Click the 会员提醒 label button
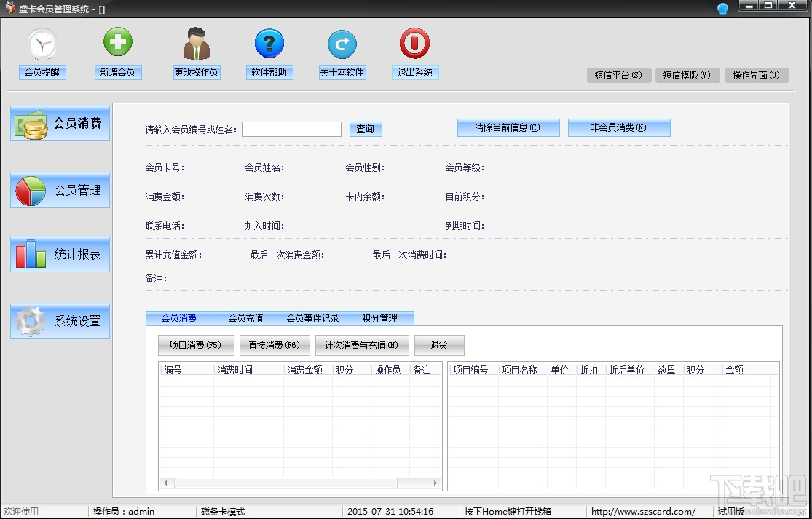The height and width of the screenshot is (519, 812). pyautogui.click(x=42, y=73)
